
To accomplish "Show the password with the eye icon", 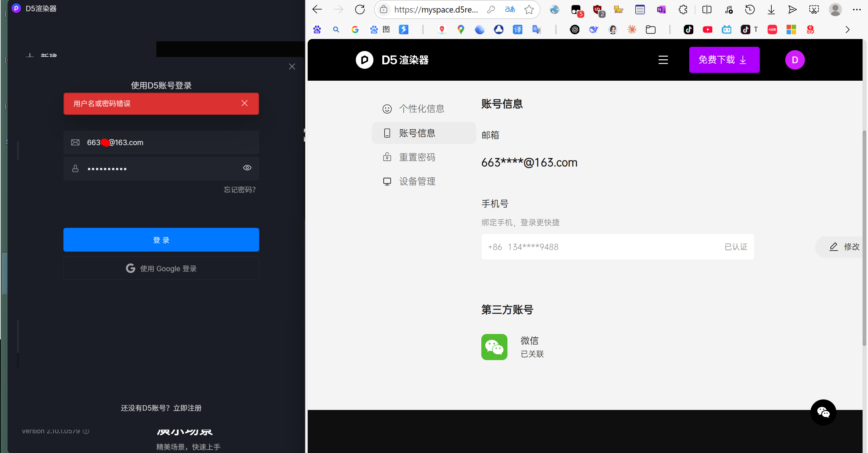I will point(247,168).
